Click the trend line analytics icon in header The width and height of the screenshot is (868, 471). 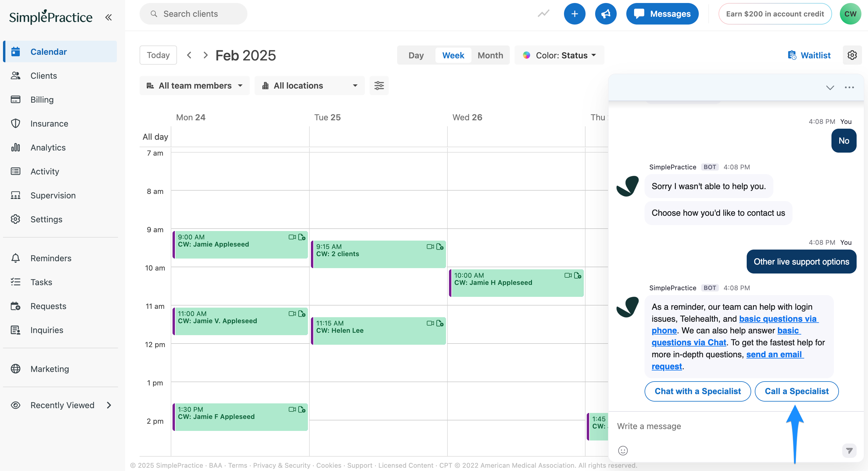(x=544, y=14)
